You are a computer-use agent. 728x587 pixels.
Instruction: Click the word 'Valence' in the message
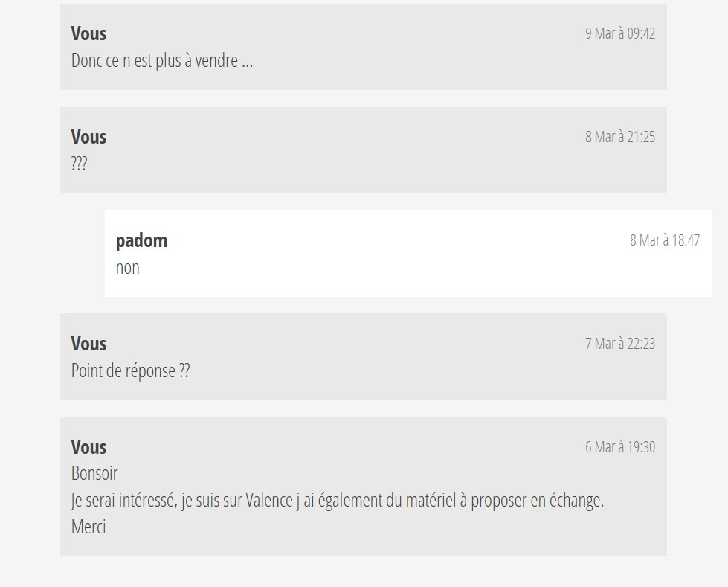[269, 500]
